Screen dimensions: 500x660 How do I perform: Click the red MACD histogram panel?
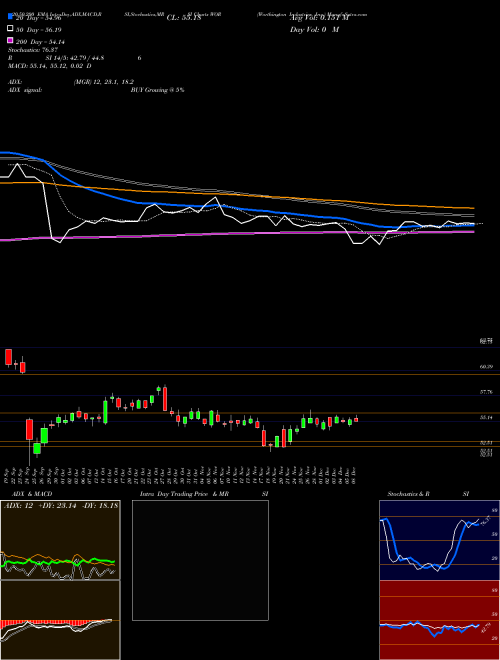(x=60, y=620)
